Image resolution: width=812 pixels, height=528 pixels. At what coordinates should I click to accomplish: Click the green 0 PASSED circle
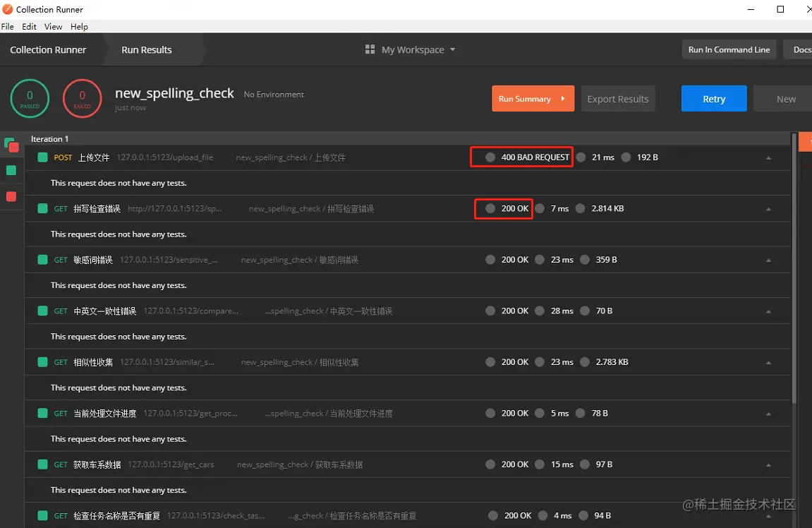click(30, 98)
